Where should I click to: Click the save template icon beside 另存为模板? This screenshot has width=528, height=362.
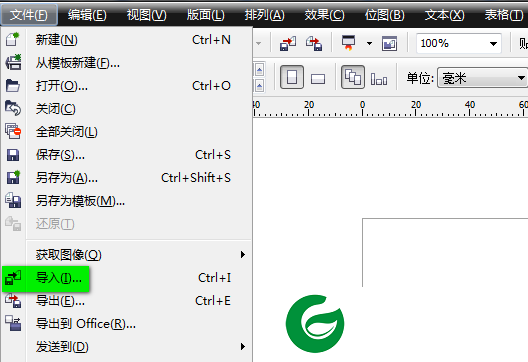(x=13, y=200)
